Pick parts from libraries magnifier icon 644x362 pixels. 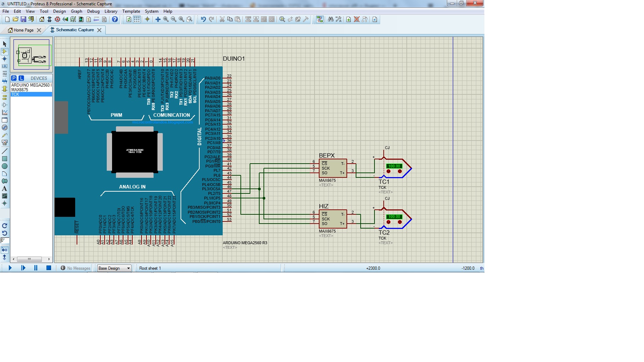pos(282,19)
